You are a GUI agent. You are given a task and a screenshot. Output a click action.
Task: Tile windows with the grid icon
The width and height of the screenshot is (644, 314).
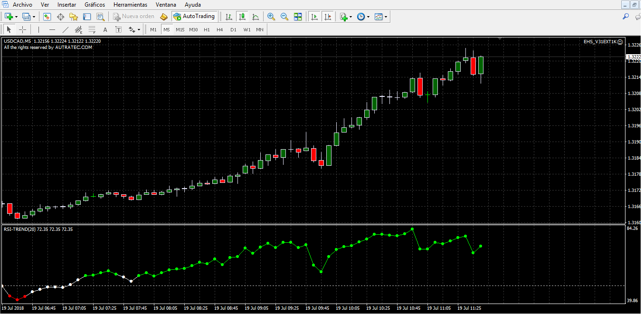point(298,17)
